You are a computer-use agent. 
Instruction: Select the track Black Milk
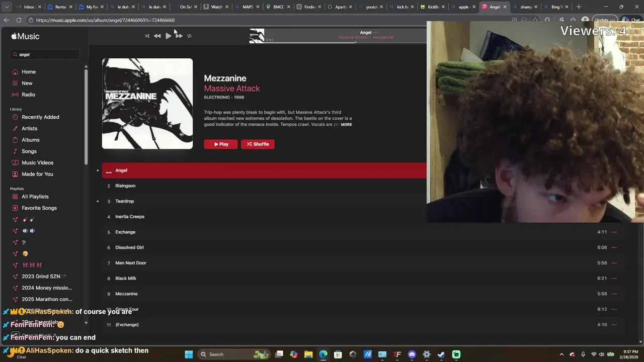point(126,279)
